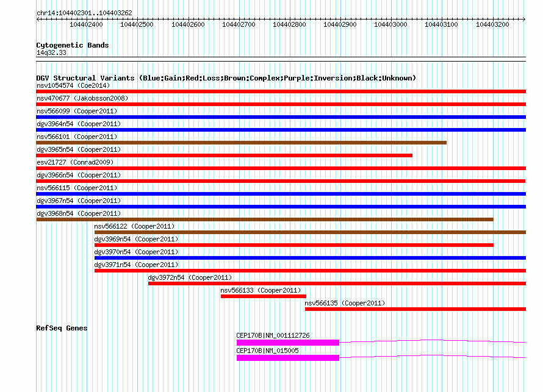The height and width of the screenshot is (392, 543).
Task: Select the dgv3969n54 (Cooper2011) red bar
Action: click(294, 245)
